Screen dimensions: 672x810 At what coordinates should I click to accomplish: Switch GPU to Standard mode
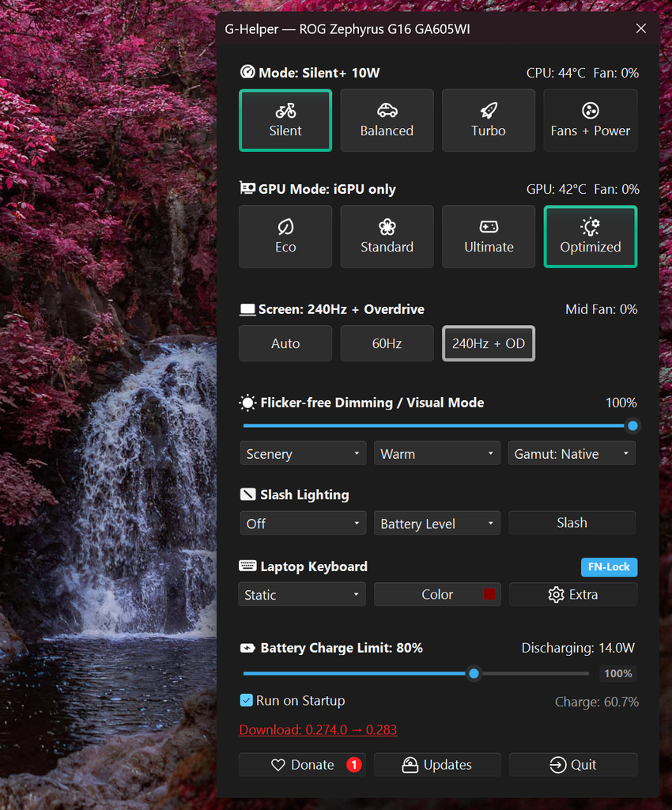click(387, 237)
